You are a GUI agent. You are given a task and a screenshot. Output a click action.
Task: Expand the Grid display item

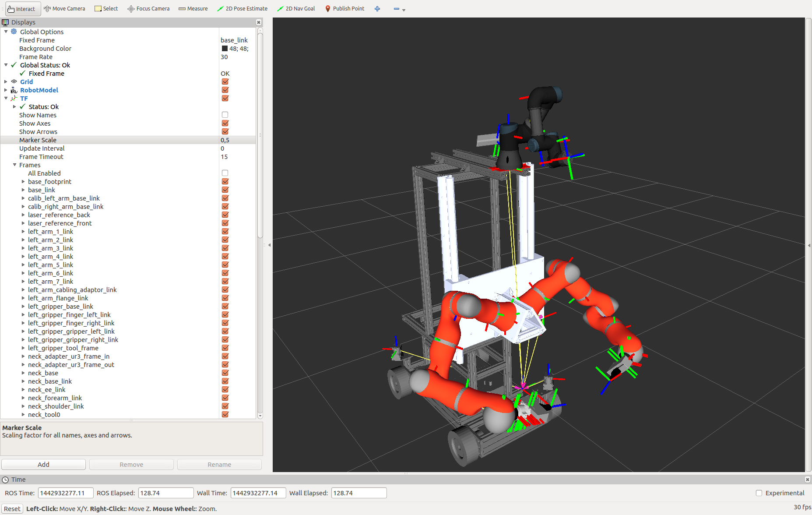[x=6, y=82]
